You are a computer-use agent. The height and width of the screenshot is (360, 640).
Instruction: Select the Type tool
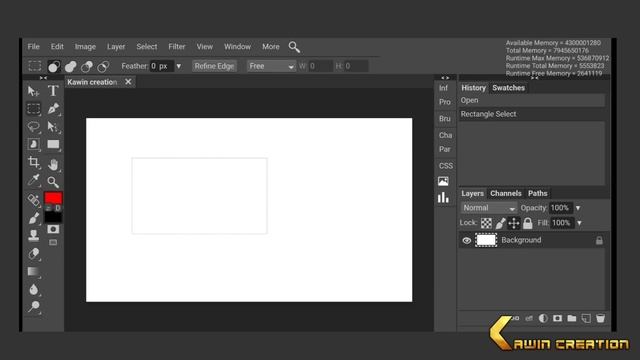coord(53,91)
